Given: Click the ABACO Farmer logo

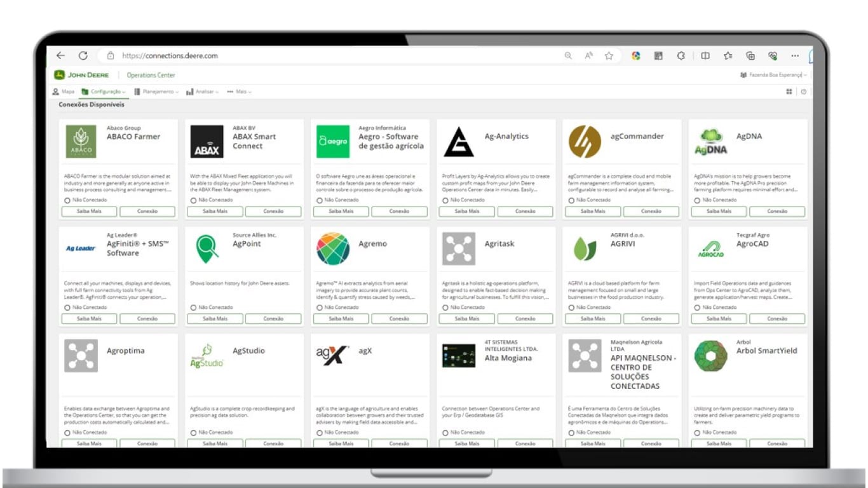Looking at the screenshot, I should (x=81, y=142).
